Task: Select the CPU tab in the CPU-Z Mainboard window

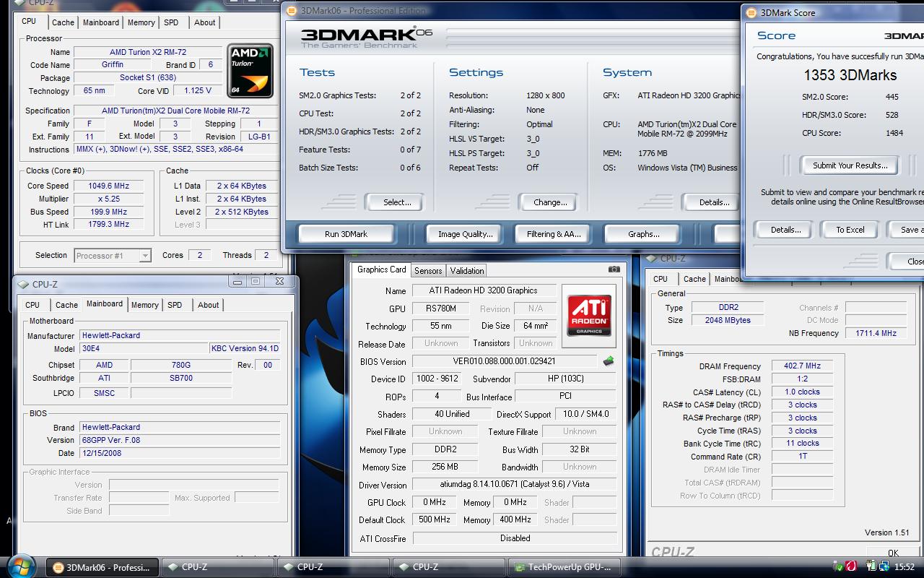Action: point(32,305)
